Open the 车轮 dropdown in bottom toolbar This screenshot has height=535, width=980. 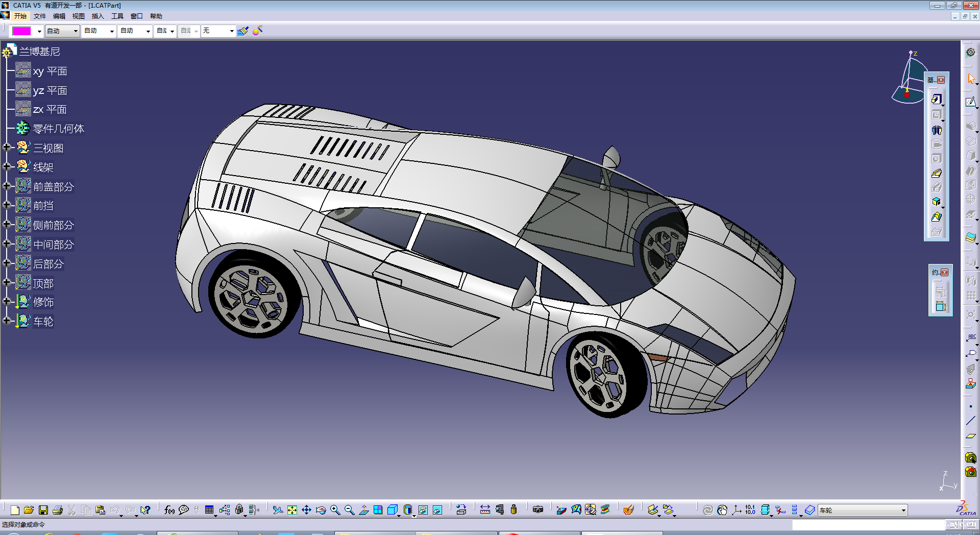tap(903, 510)
